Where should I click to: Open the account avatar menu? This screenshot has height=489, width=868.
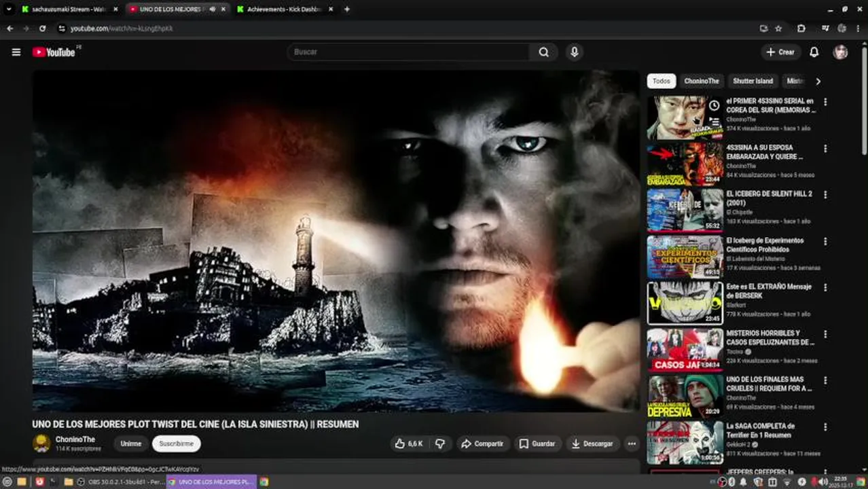(841, 52)
